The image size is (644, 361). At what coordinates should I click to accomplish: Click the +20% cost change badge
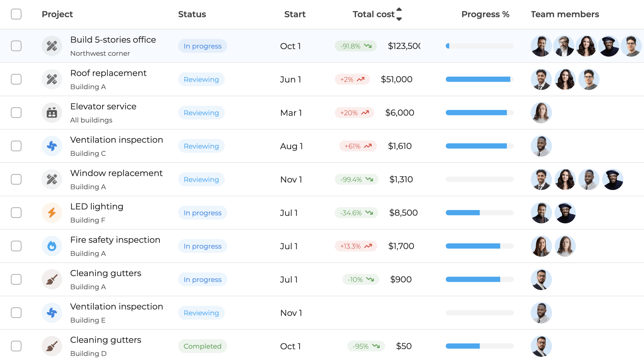point(354,113)
